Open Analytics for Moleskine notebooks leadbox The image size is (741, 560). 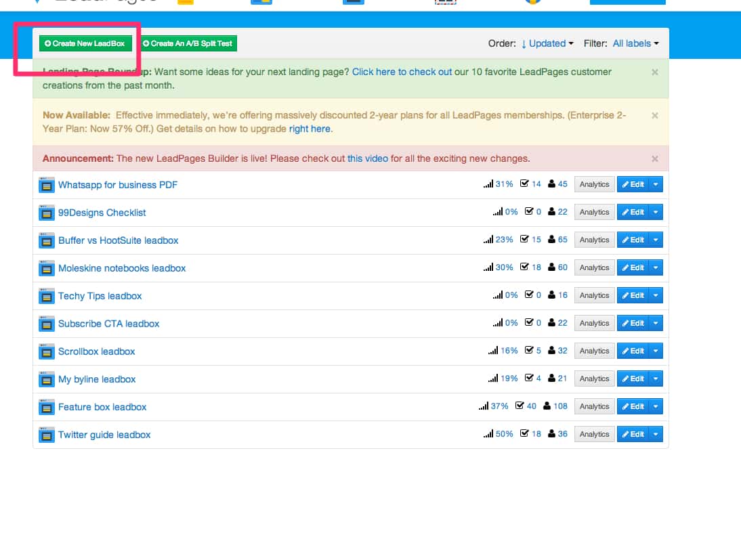[x=594, y=267]
